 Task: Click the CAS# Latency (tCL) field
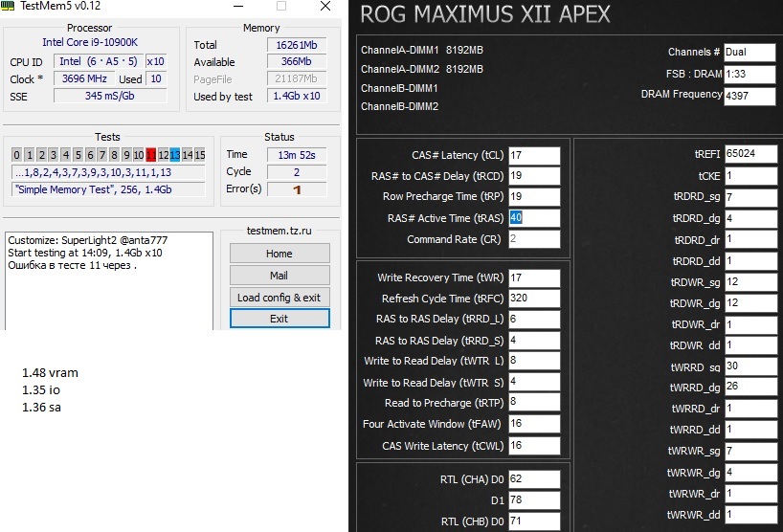[x=534, y=155]
